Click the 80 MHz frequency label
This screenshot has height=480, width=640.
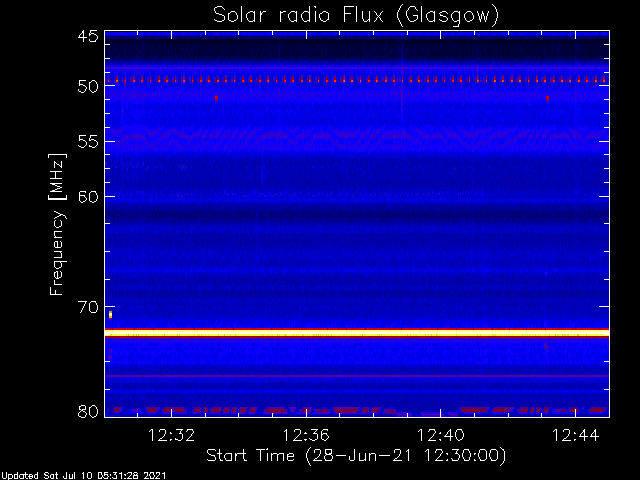tap(88, 411)
